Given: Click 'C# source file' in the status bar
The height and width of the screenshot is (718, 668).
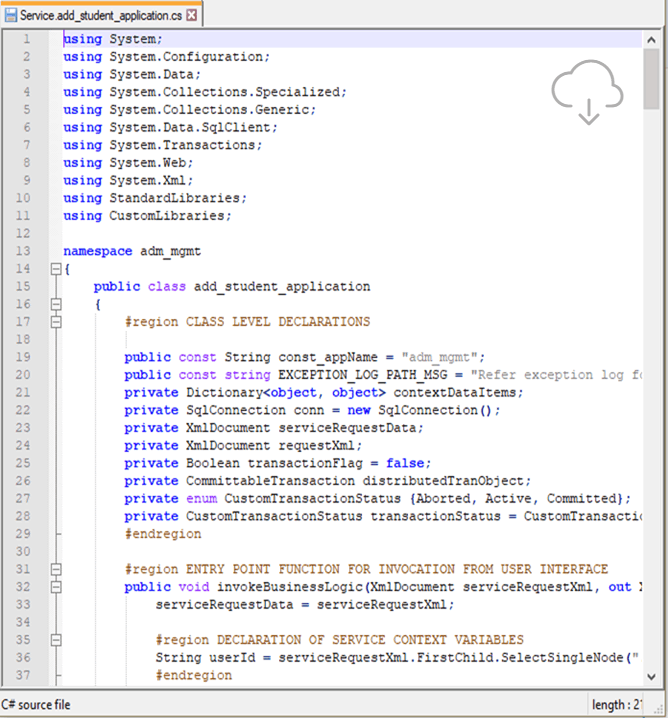Looking at the screenshot, I should (36, 705).
